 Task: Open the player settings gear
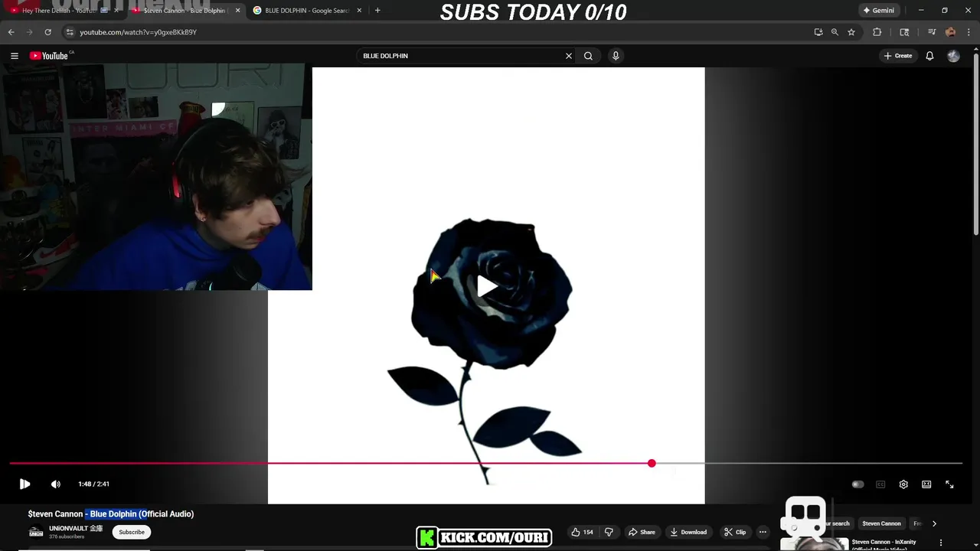click(x=903, y=484)
